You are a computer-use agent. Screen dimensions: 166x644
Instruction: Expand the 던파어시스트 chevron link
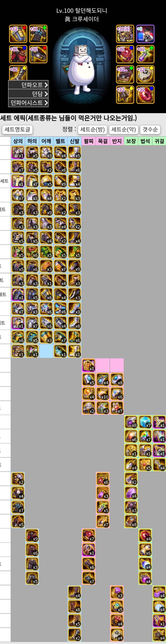[x=28, y=102]
